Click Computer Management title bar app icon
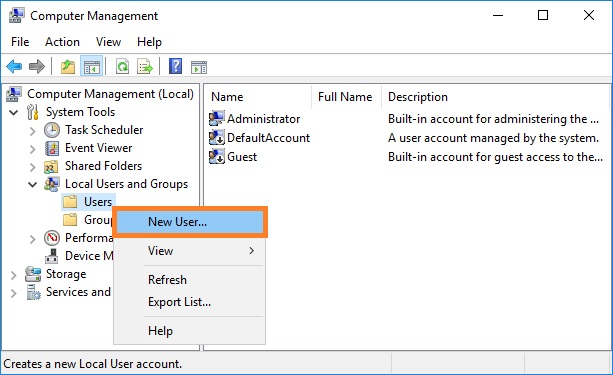 16,16
